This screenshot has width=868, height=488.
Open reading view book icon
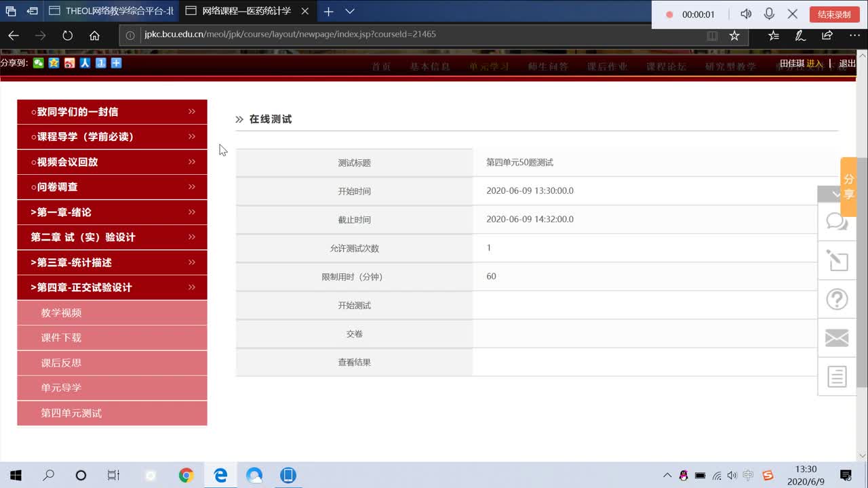point(712,35)
